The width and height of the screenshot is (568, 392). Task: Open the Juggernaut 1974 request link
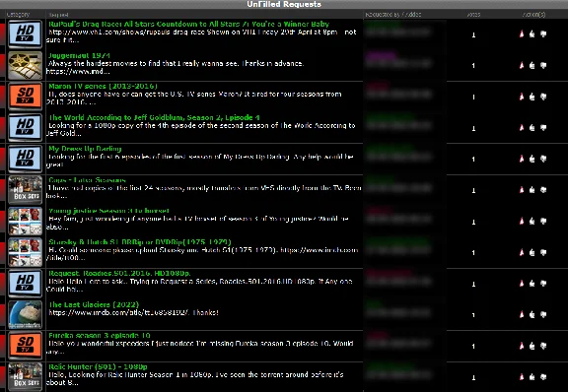(79, 55)
